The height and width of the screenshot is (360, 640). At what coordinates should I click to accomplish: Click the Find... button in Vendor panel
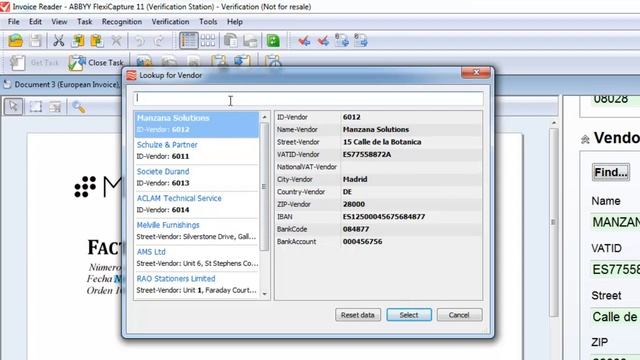tap(611, 172)
